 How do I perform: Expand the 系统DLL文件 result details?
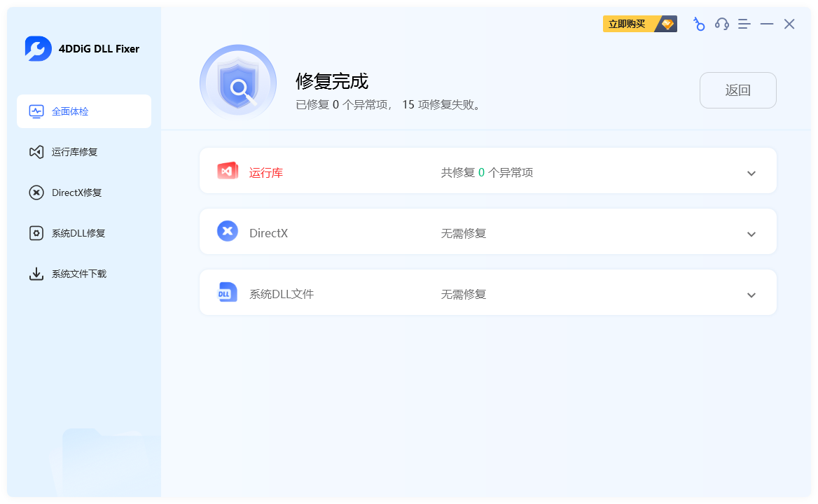pyautogui.click(x=751, y=295)
